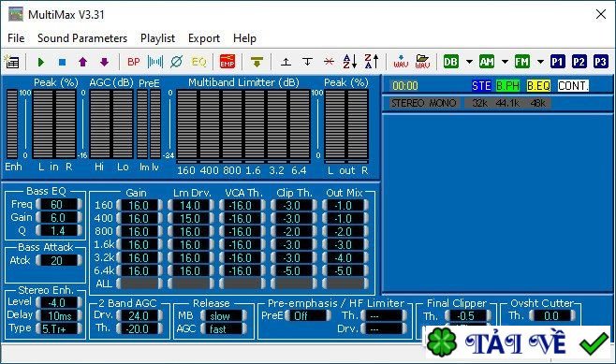Click the 3.2k band Out Mix value -4.0

coord(345,258)
